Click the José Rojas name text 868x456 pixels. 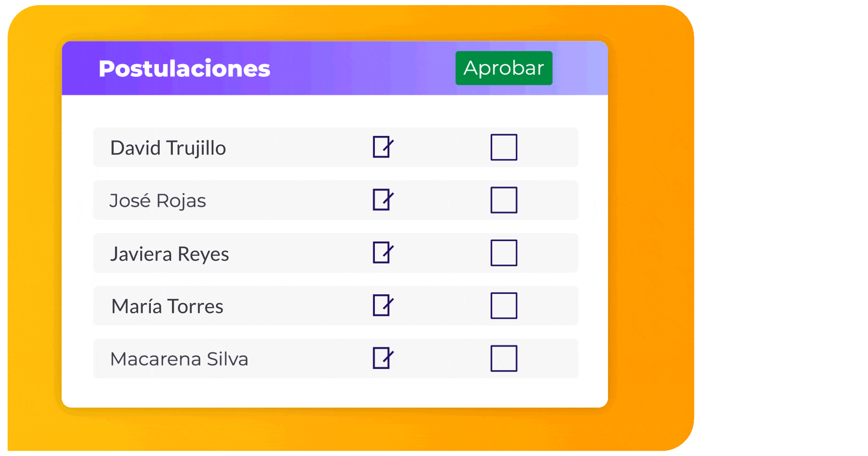click(158, 201)
